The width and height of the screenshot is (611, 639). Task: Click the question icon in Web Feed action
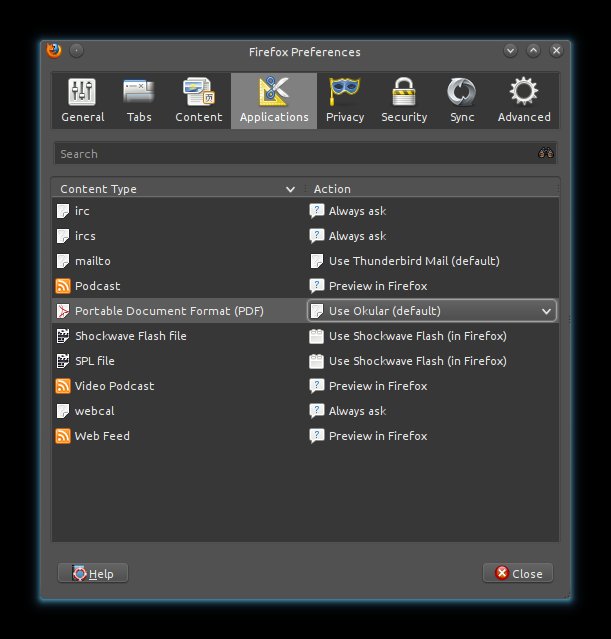pos(317,436)
